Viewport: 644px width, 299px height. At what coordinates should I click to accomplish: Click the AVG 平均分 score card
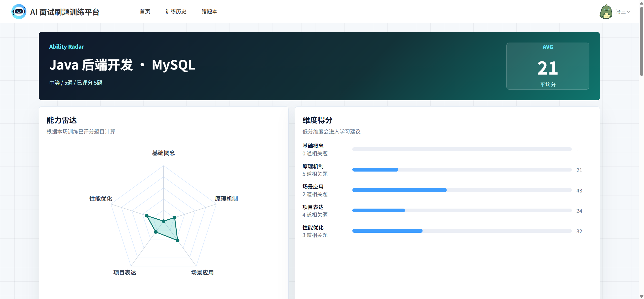(548, 66)
